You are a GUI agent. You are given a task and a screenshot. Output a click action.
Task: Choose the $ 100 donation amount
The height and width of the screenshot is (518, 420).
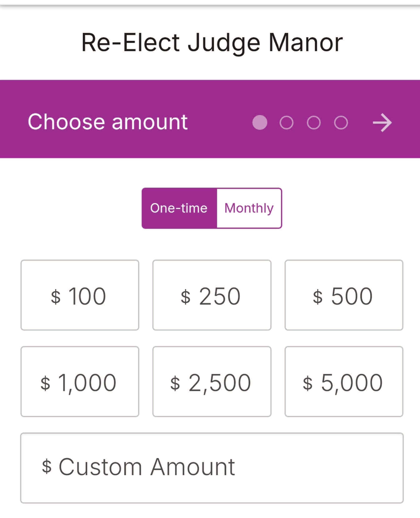tap(80, 295)
